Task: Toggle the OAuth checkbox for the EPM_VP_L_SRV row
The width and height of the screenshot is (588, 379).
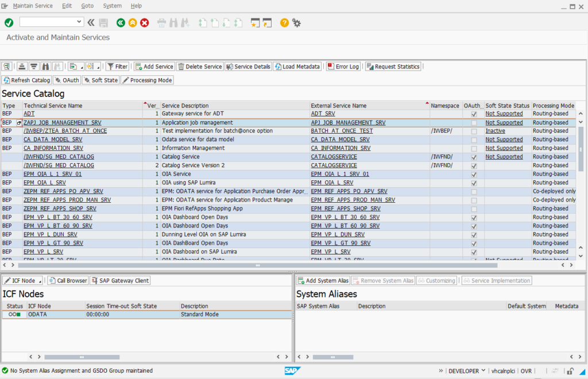Action: tap(474, 252)
